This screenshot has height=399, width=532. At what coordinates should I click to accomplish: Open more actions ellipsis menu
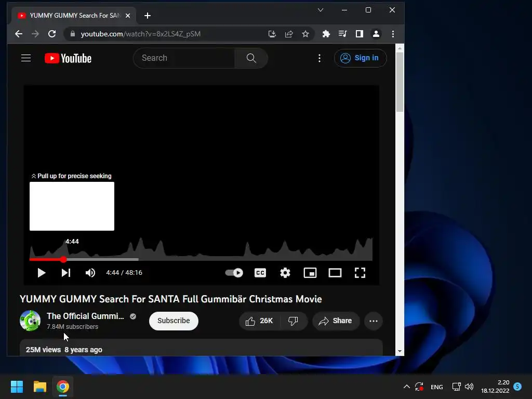(x=374, y=321)
